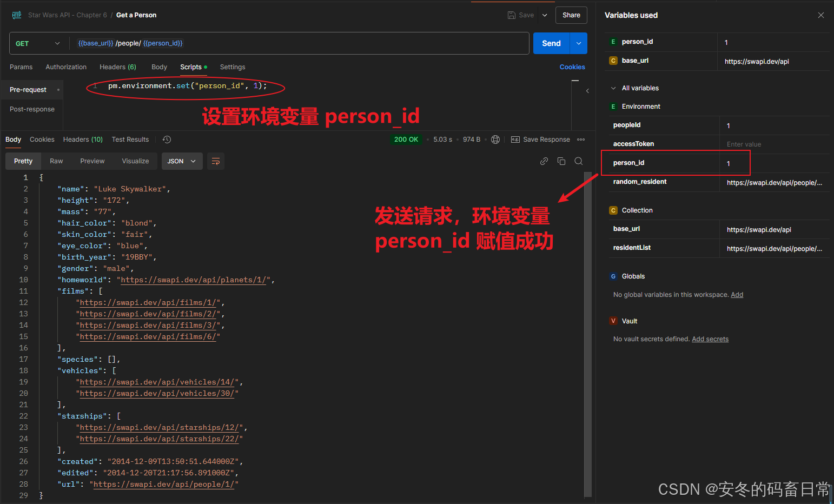834x504 pixels.
Task: Collapse the script side pane chevron
Action: click(x=587, y=91)
